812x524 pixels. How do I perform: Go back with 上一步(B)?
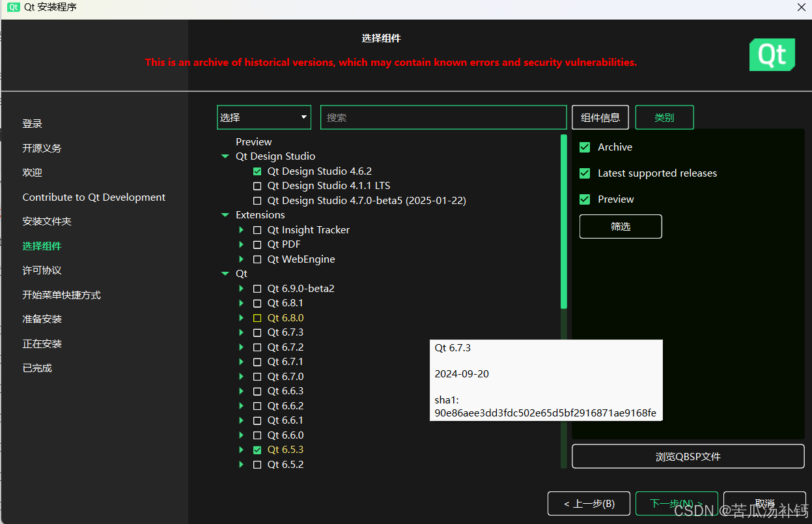(589, 503)
